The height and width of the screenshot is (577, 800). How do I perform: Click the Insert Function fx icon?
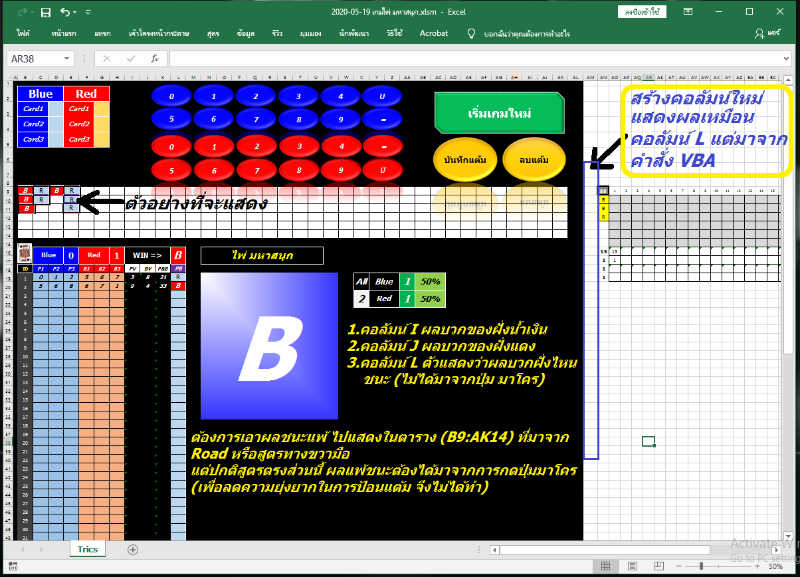tap(155, 59)
